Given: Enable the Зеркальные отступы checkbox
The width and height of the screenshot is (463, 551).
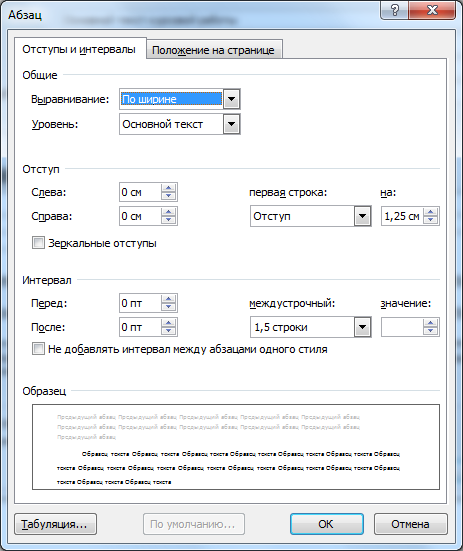Looking at the screenshot, I should [x=38, y=243].
